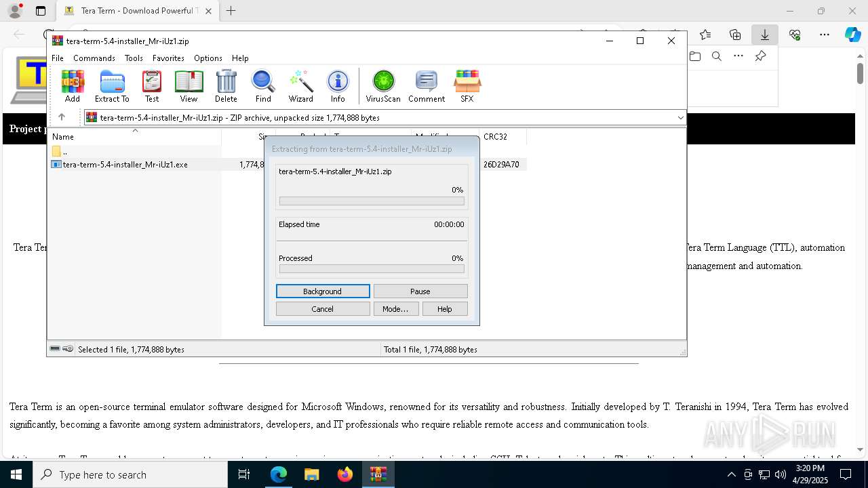Click the Edge profile avatar icon

pyautogui.click(x=14, y=11)
